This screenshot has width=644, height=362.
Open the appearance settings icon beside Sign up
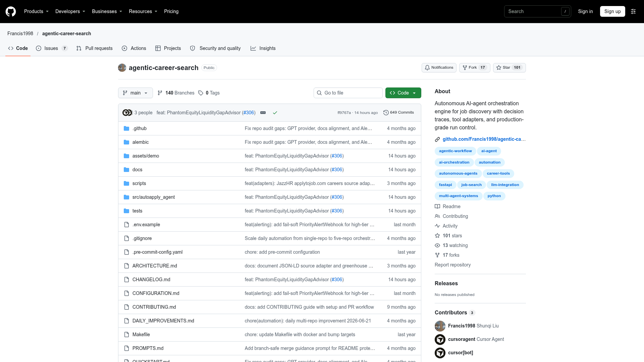tap(633, 11)
